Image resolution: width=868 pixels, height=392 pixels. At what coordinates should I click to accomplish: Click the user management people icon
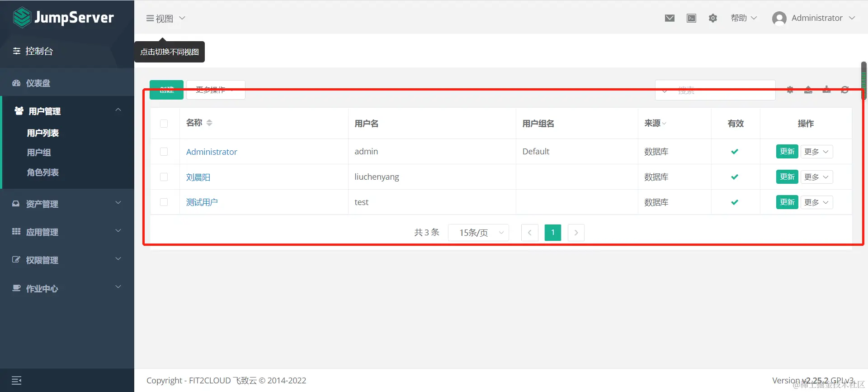[19, 111]
